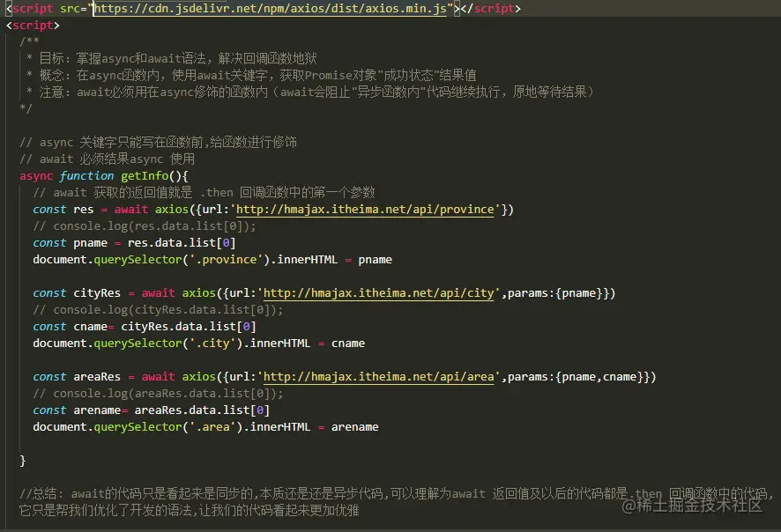This screenshot has width=781, height=532.
Task: Click comment '// console.log(res.data.list[0]);'
Action: [x=145, y=226]
